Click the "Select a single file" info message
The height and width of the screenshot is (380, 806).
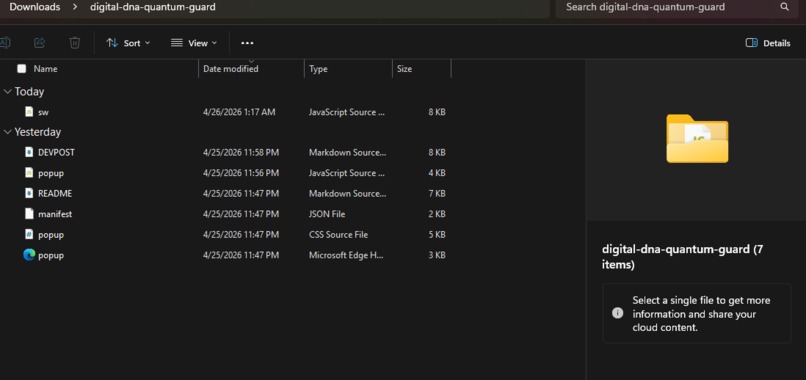[701, 313]
